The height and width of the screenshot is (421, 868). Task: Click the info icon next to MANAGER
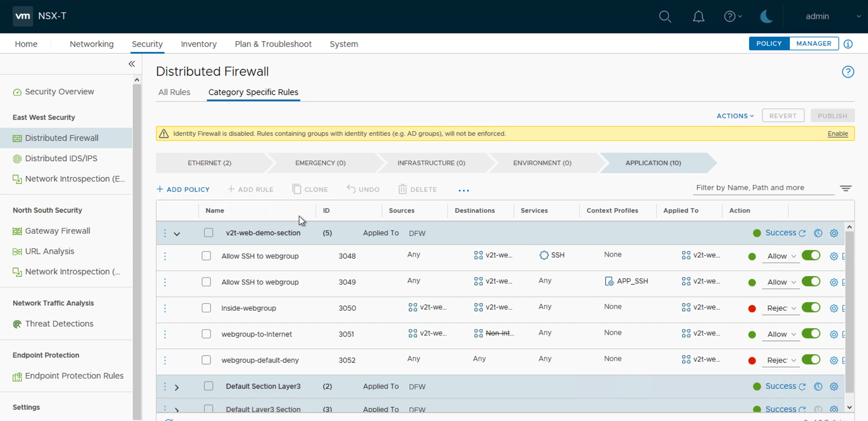tap(848, 44)
